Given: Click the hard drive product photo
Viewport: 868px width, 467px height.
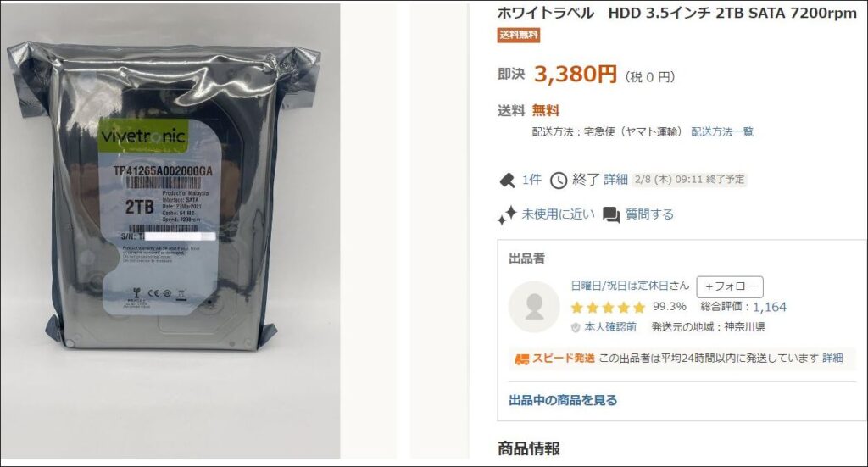Looking at the screenshot, I should pyautogui.click(x=170, y=231).
